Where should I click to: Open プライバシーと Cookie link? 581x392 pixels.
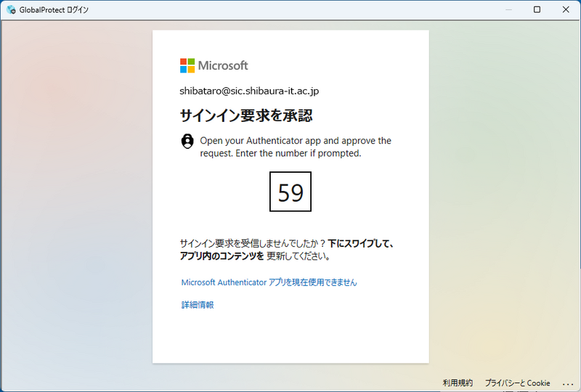518,383
